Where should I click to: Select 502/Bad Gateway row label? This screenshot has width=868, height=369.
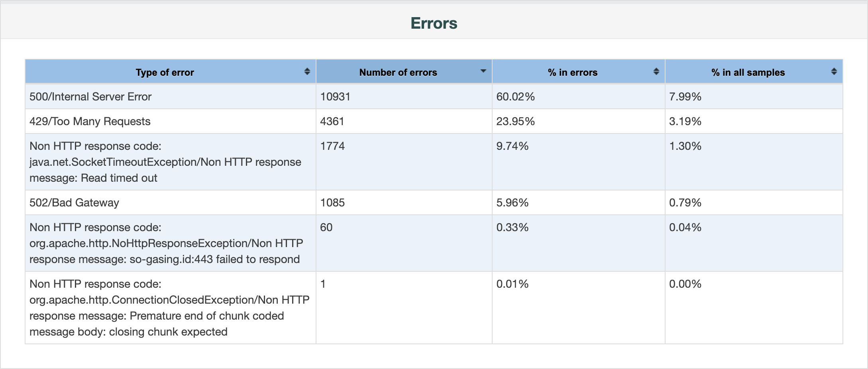point(74,202)
